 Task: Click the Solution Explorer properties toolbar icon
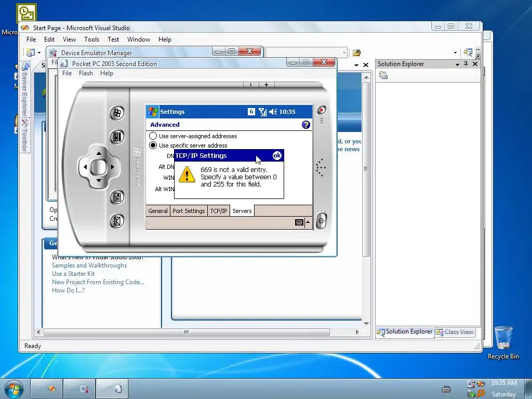383,75
